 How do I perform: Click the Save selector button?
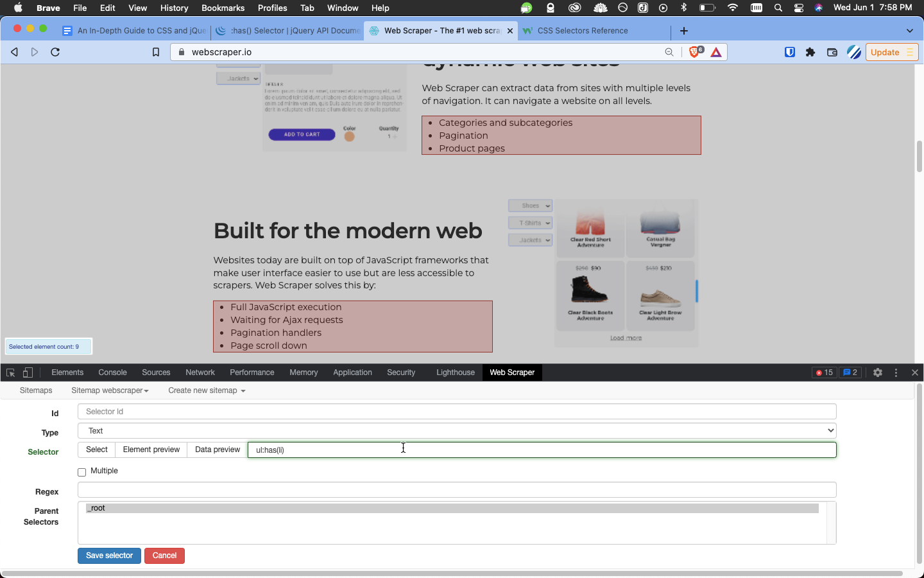pos(109,556)
